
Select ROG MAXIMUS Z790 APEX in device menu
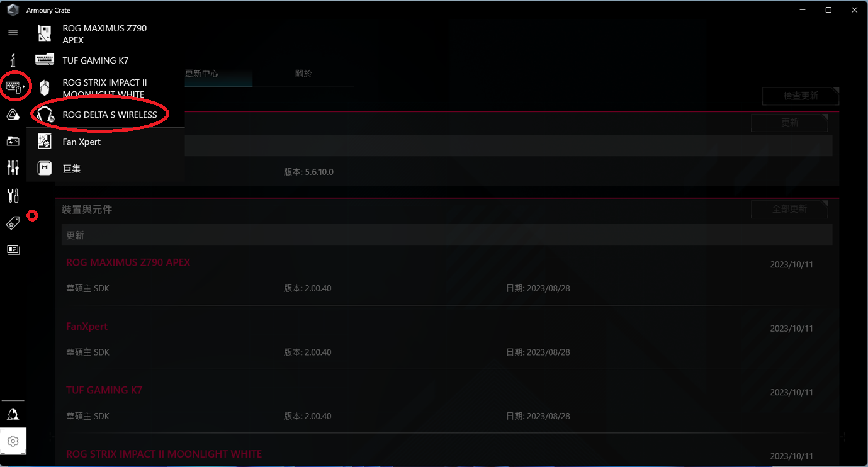click(x=106, y=34)
